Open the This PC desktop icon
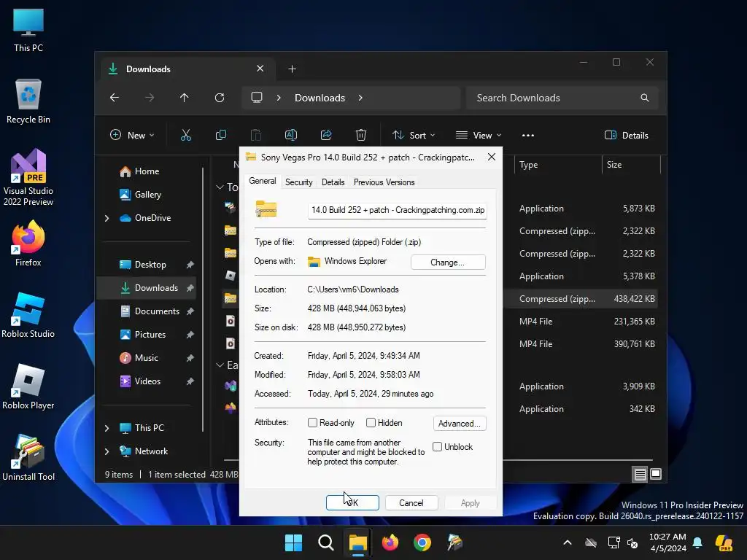The width and height of the screenshot is (747, 560). [x=28, y=31]
